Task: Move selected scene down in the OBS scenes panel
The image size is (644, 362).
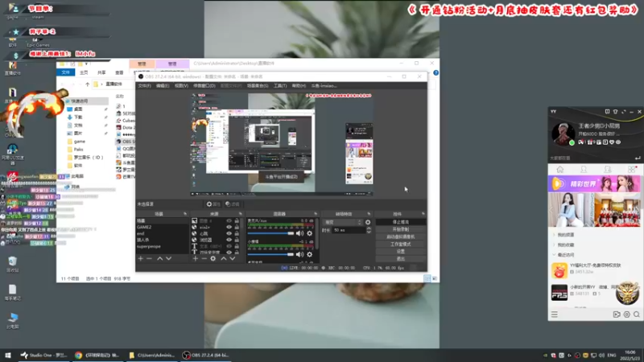Action: tap(168, 258)
